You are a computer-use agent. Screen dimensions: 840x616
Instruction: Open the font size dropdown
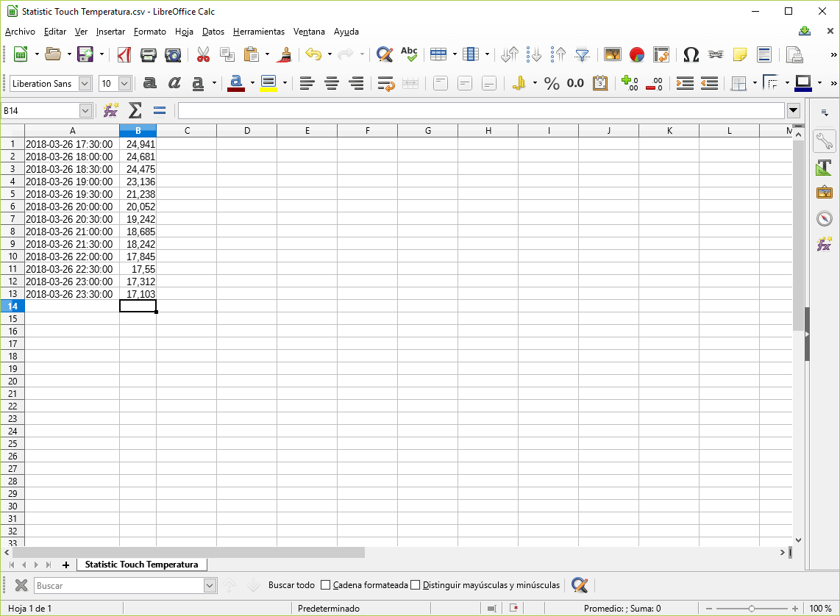pos(124,83)
